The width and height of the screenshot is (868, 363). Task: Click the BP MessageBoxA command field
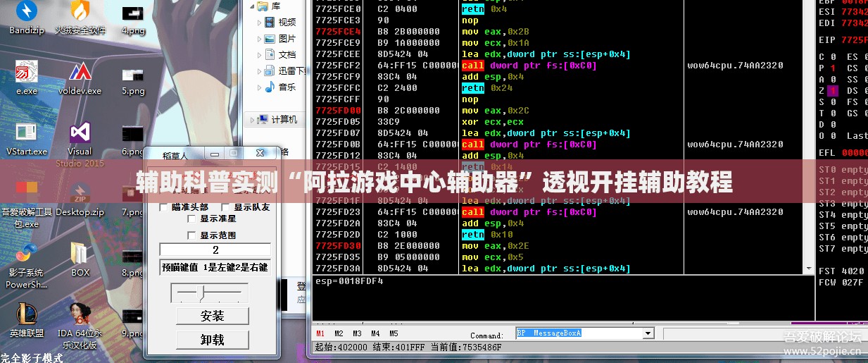[578, 333]
